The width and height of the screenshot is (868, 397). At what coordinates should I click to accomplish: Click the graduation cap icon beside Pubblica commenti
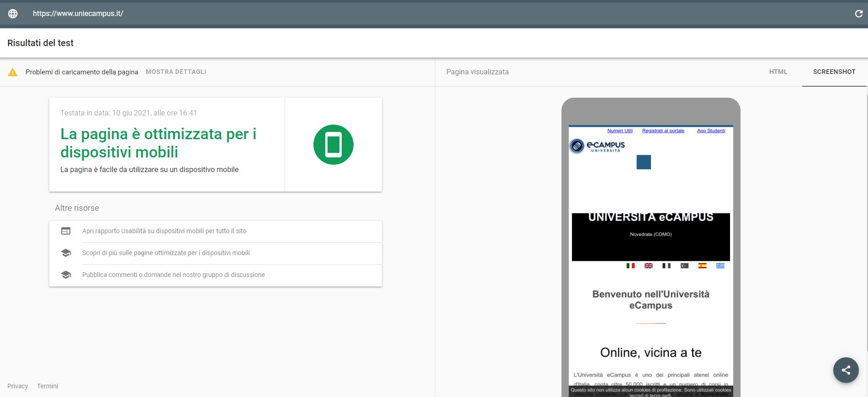coord(66,275)
